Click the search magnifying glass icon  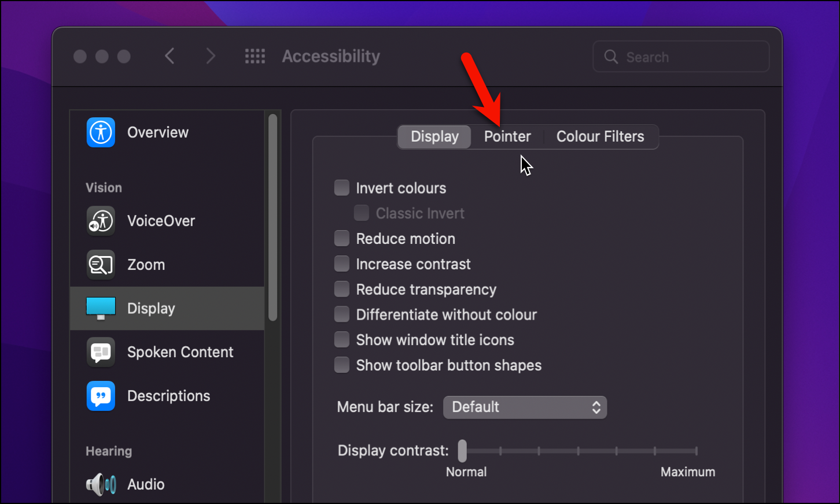pyautogui.click(x=611, y=57)
